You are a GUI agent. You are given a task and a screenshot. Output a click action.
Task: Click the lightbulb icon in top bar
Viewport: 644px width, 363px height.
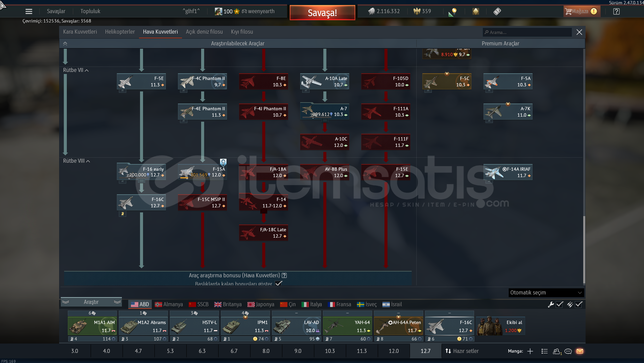coord(452,12)
